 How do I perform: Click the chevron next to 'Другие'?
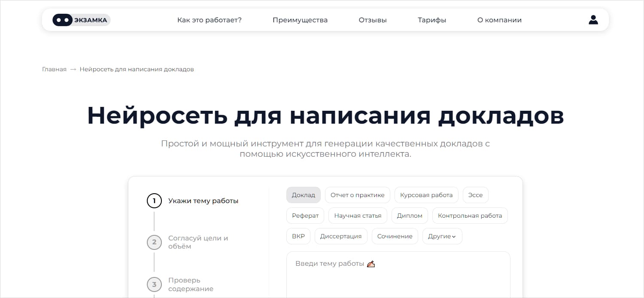[453, 236]
